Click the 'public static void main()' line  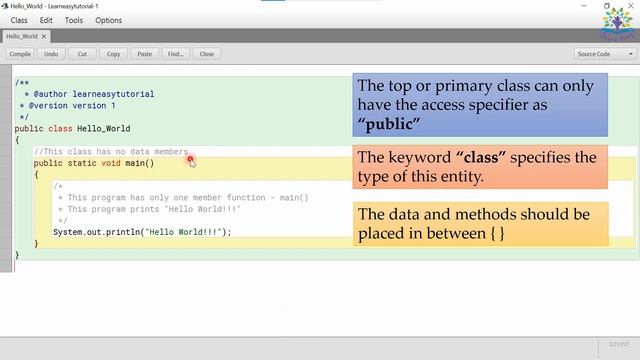pyautogui.click(x=94, y=163)
